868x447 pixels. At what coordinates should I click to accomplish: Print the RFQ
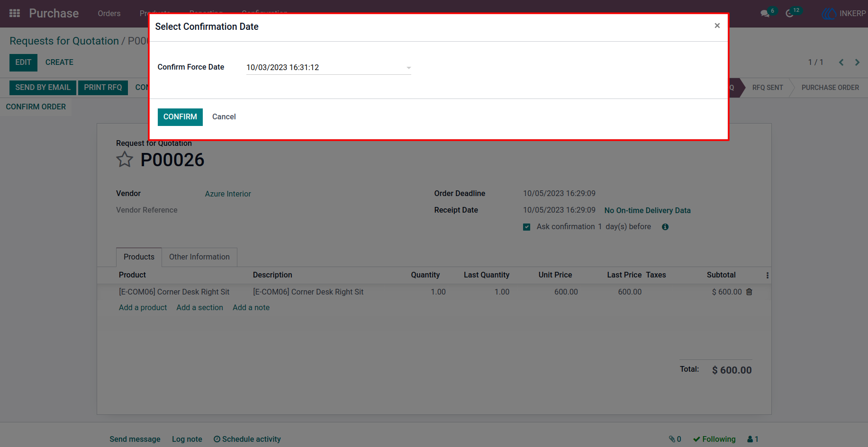(x=103, y=88)
